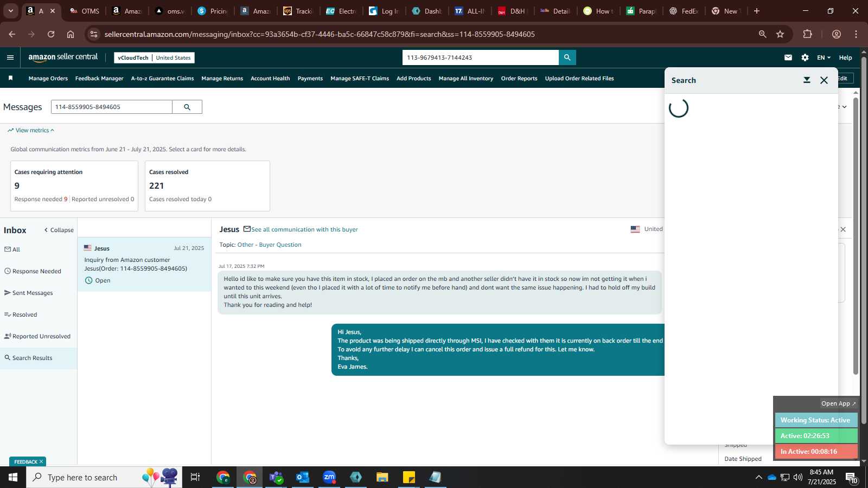The width and height of the screenshot is (868, 488).
Task: Open Manage All Inventory link
Action: 466,78
